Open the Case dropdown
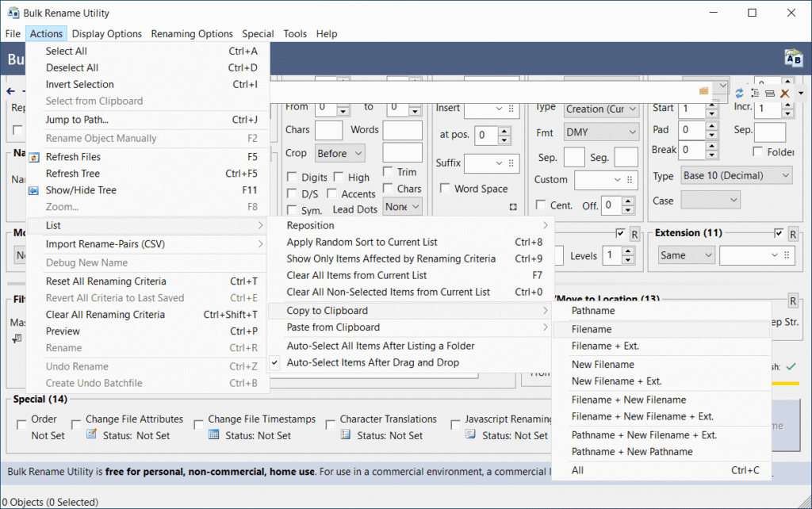This screenshot has width=812, height=509. point(710,200)
